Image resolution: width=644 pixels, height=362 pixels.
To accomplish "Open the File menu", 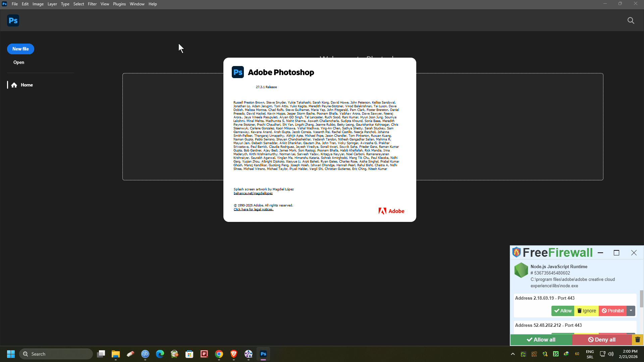I will [x=15, y=4].
